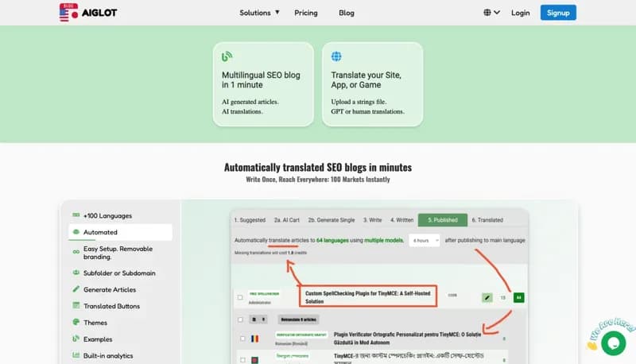Open the Translate your Site, App card
The height and width of the screenshot is (364, 636).
(x=372, y=84)
